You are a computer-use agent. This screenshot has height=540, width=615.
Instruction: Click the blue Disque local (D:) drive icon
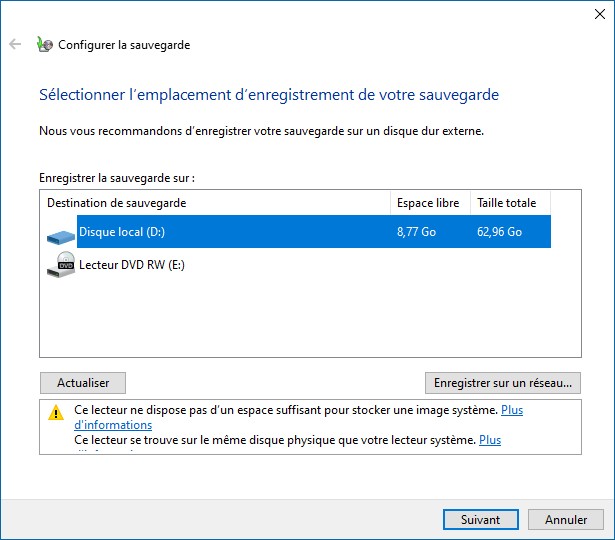pos(61,234)
